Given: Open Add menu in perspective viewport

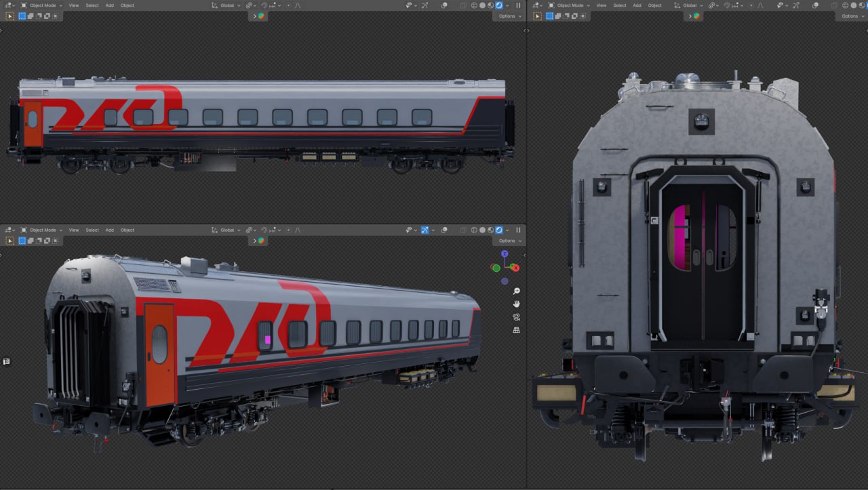Looking at the screenshot, I should click(x=110, y=230).
